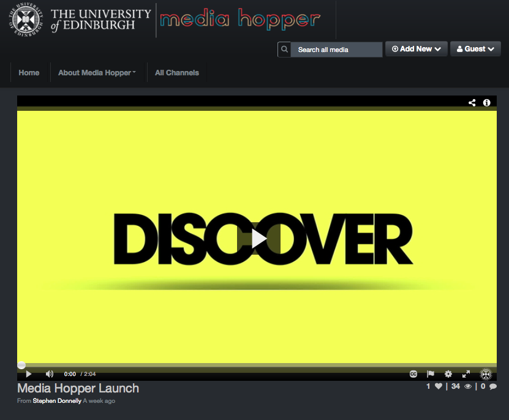
Task: Click the university crest in the player bar
Action: pyautogui.click(x=486, y=374)
